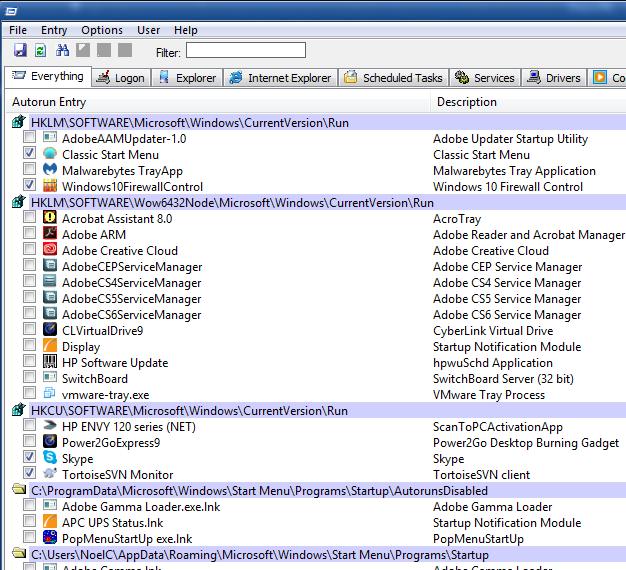Uncheck the Skype entry checkbox
The height and width of the screenshot is (570, 626).
click(29, 457)
